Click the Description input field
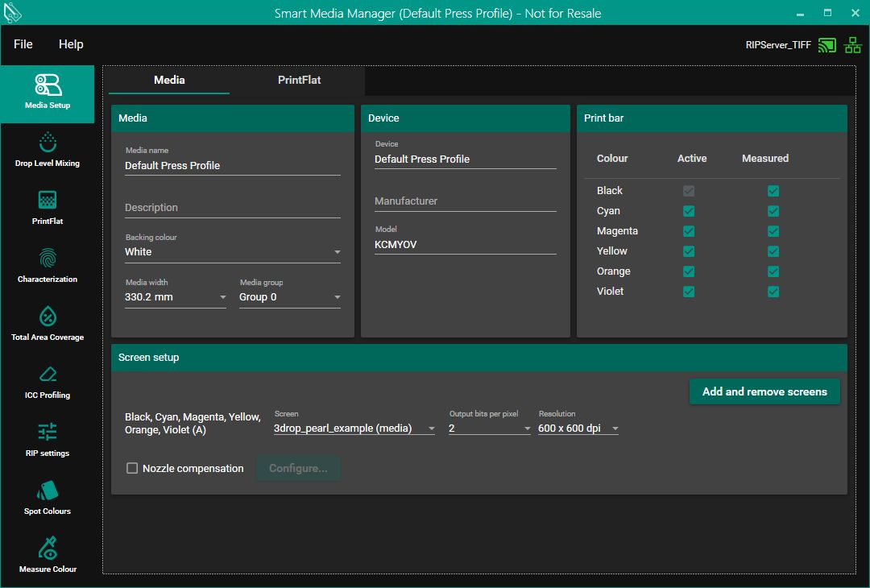 pyautogui.click(x=232, y=208)
